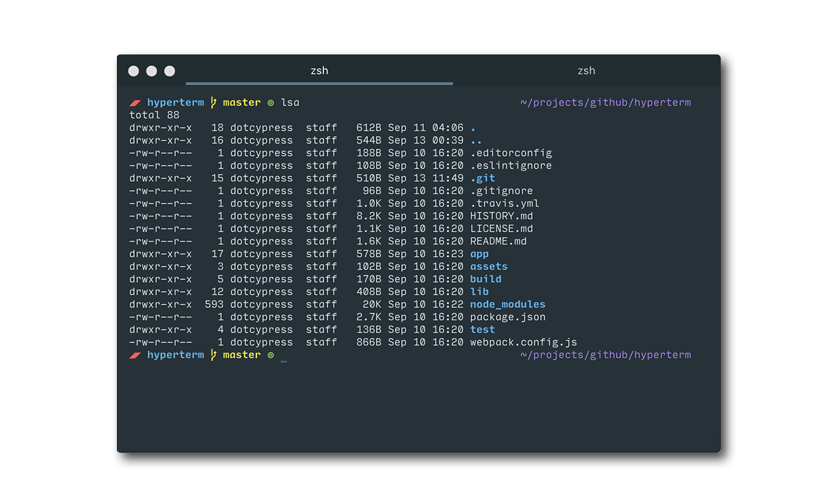The width and height of the screenshot is (839, 504).
Task: Click the path '~/projects/github/hyperterm' on the bottom prompt
Action: (605, 355)
